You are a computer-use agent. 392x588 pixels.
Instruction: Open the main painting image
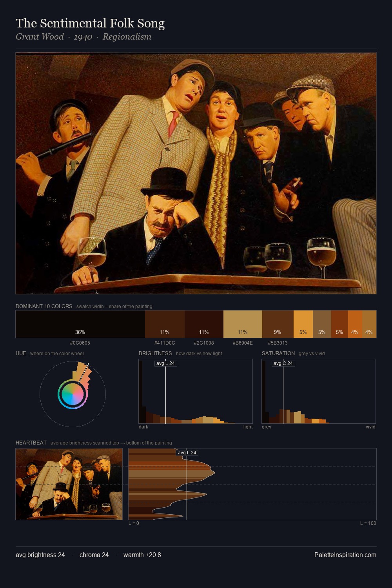[196, 173]
